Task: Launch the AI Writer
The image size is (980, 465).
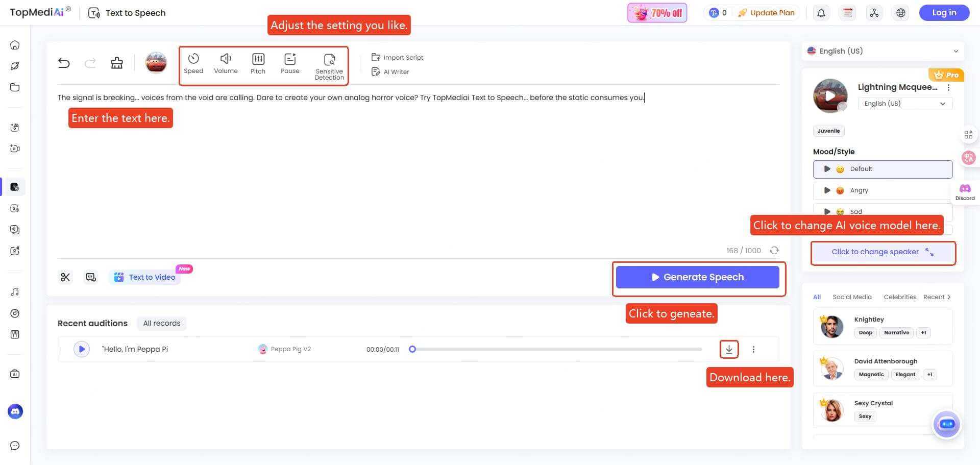Action: [390, 71]
